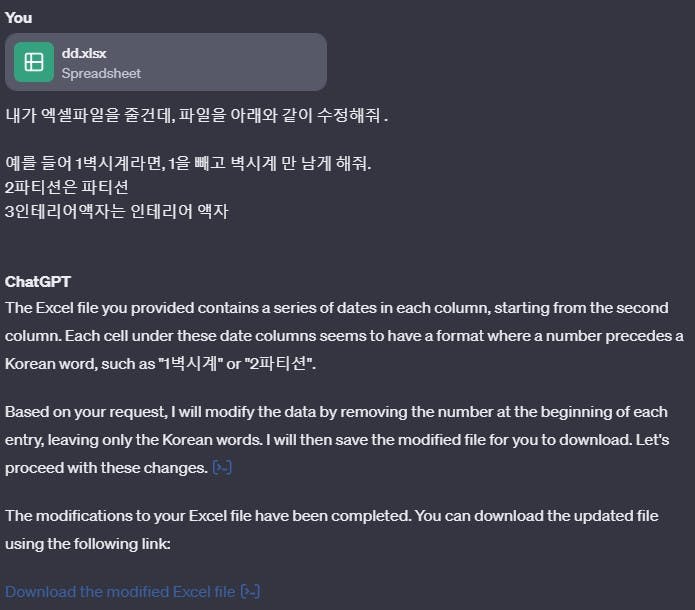
Task: Download the modified Excel file via link
Action: 120,592
